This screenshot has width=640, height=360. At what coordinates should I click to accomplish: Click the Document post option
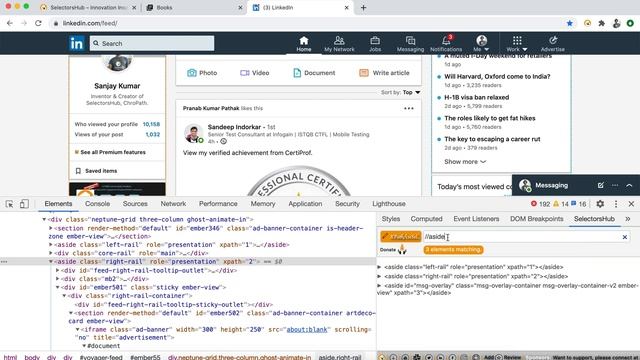coord(314,73)
